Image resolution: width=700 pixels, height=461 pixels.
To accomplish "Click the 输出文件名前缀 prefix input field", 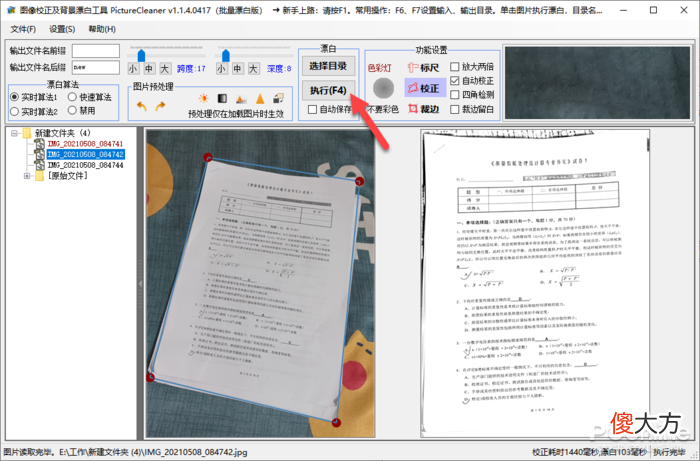I will tap(96, 51).
